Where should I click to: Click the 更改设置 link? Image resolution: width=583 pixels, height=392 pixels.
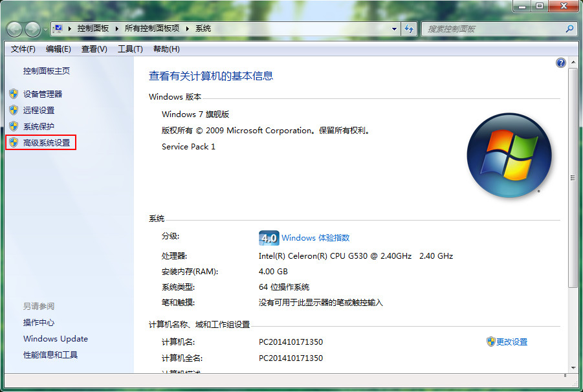[x=512, y=342]
